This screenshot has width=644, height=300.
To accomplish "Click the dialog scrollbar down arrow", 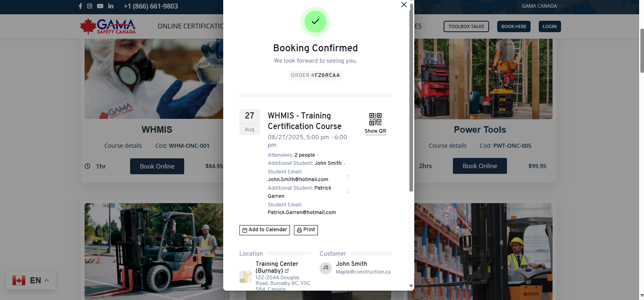I will click(411, 286).
